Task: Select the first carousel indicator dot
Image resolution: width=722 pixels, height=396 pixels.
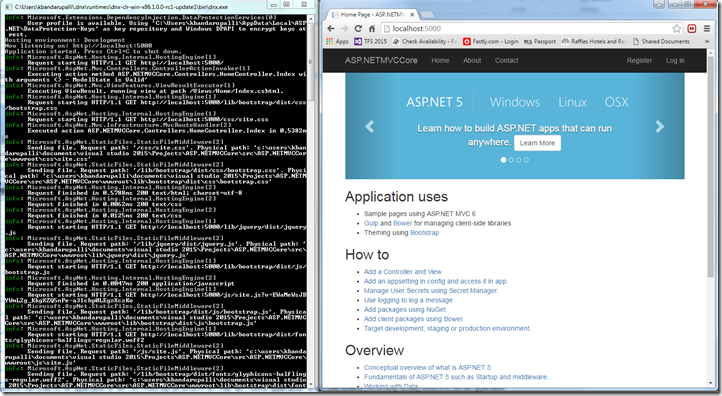Action: click(503, 160)
